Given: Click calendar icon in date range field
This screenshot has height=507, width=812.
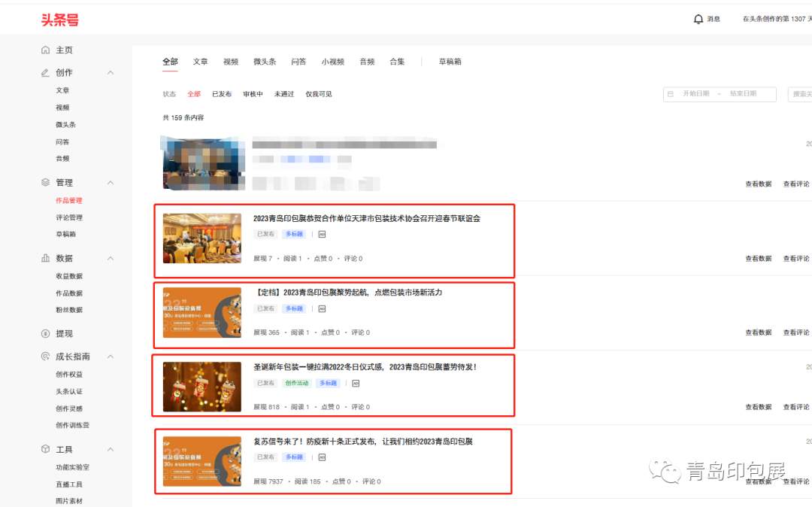Looking at the screenshot, I should click(671, 94).
